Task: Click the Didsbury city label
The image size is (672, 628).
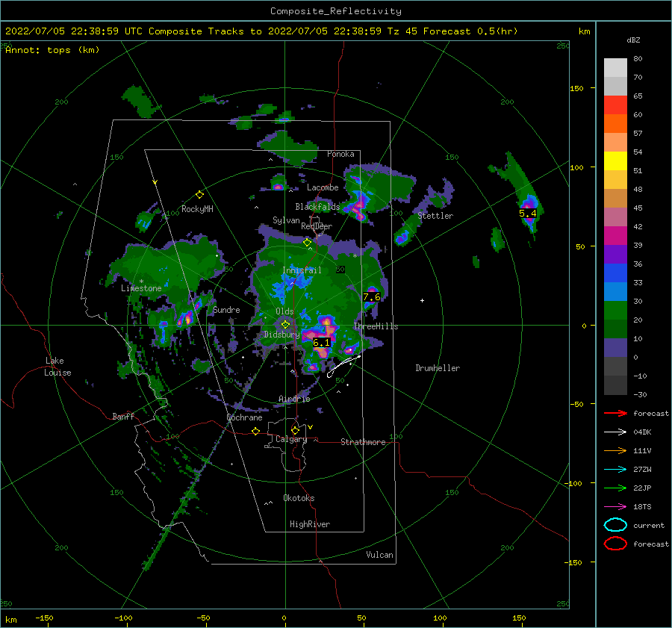Action: [281, 335]
